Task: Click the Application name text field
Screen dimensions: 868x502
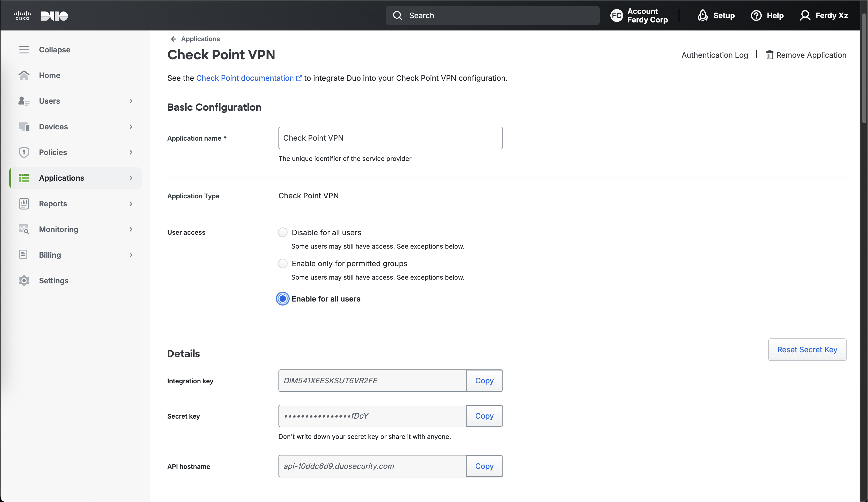Action: pos(390,138)
